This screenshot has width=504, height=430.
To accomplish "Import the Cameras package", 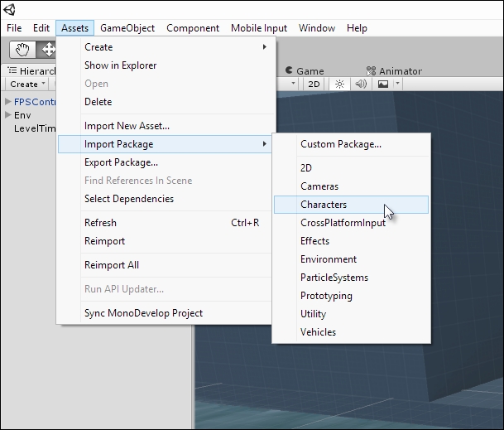I will pos(352,186).
